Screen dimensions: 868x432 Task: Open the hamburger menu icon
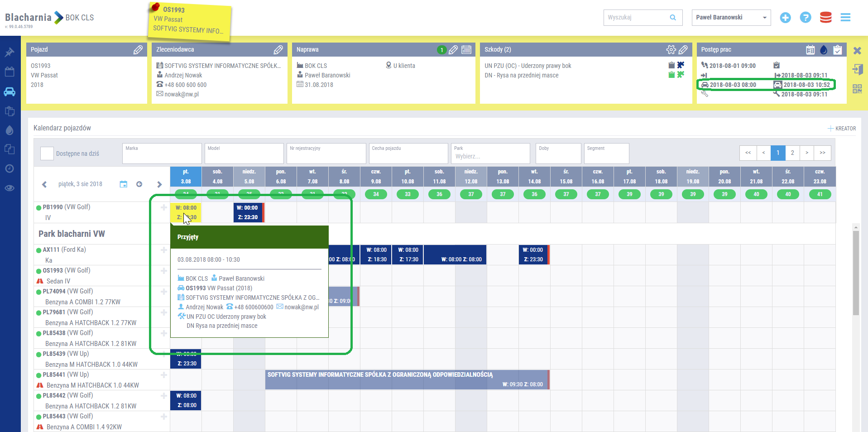[845, 18]
